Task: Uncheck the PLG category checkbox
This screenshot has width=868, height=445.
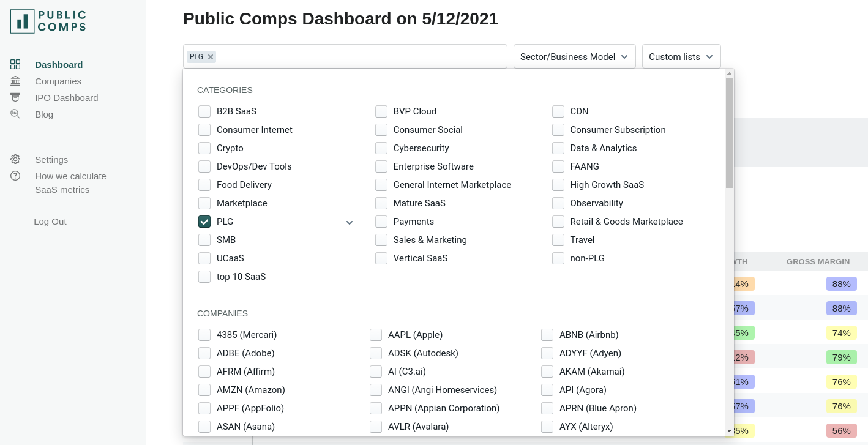Action: pos(204,222)
